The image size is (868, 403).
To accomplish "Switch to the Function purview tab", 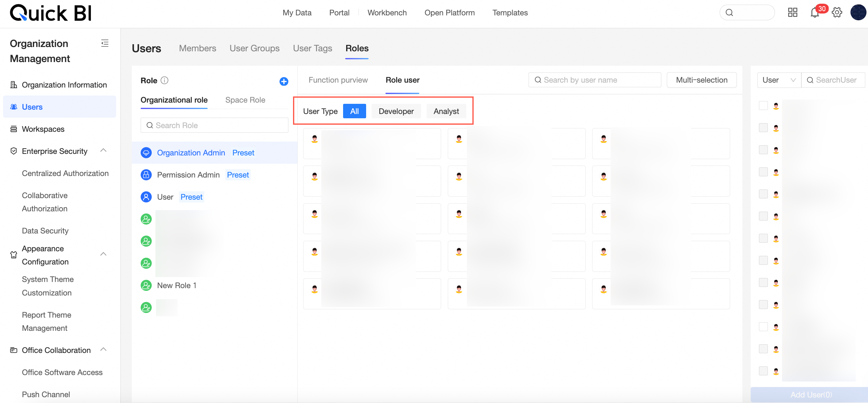I will [338, 80].
